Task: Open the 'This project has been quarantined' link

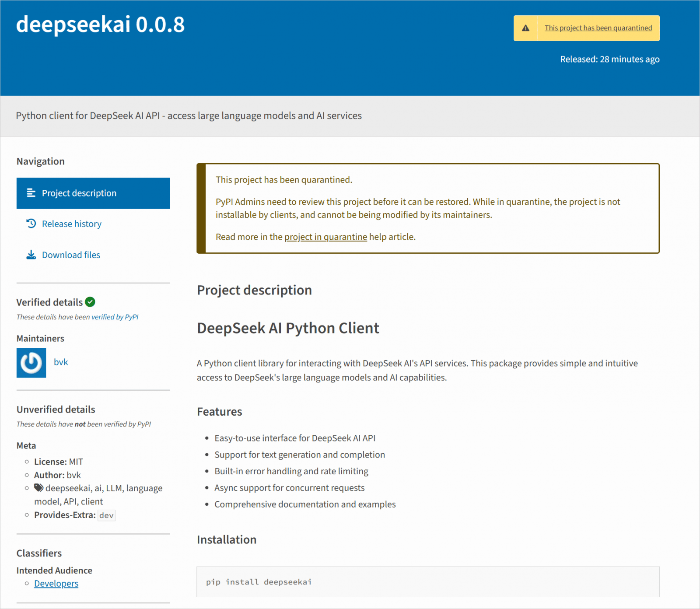Action: point(598,28)
